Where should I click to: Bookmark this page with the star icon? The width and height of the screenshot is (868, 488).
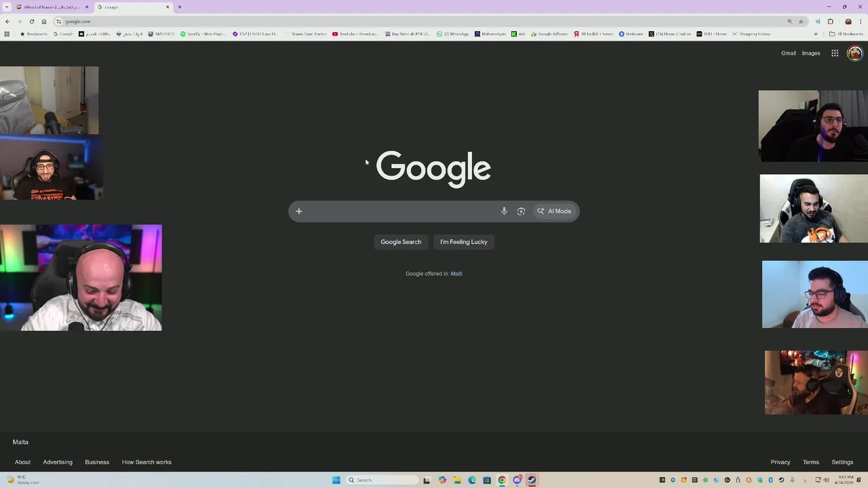pos(801,21)
